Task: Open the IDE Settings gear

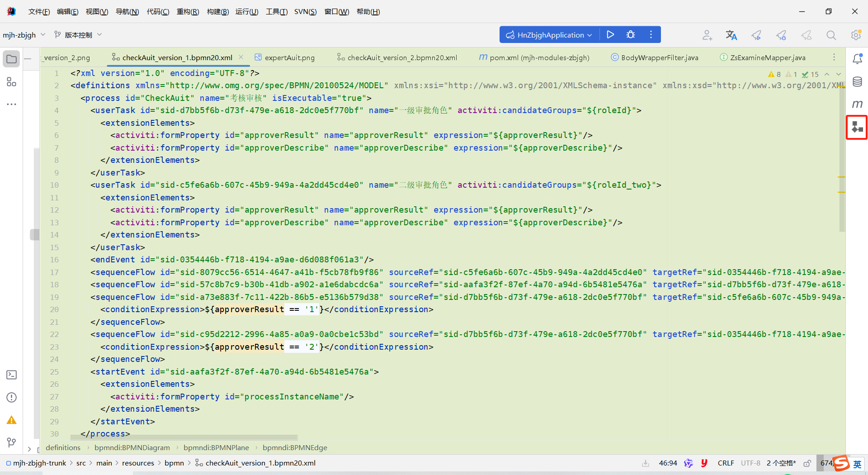Action: 856,34
